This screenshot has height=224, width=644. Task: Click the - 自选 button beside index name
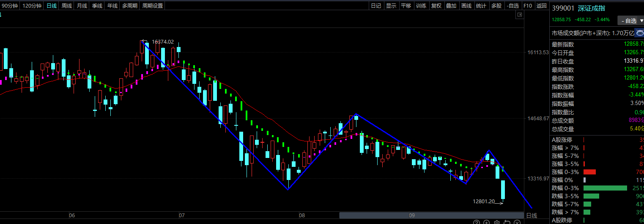click(x=628, y=21)
